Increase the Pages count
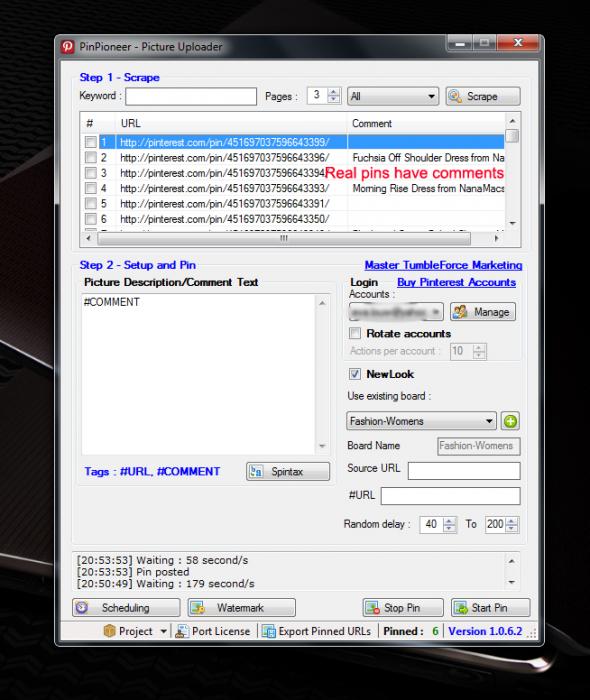This screenshot has width=590, height=700. (x=334, y=92)
